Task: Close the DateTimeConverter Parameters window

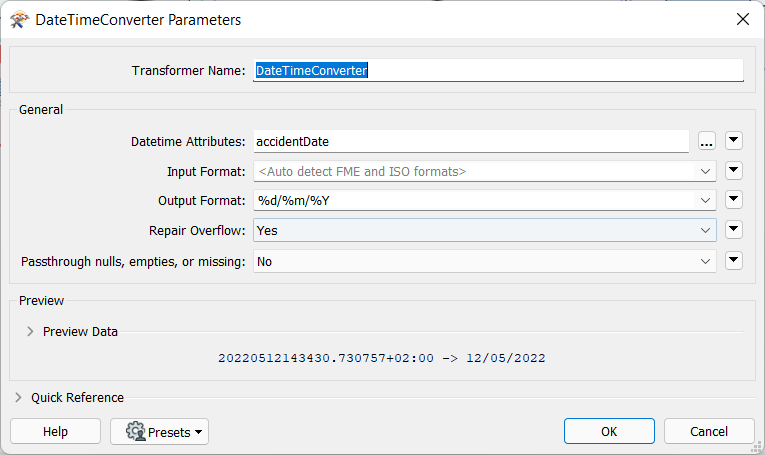Action: (x=742, y=20)
